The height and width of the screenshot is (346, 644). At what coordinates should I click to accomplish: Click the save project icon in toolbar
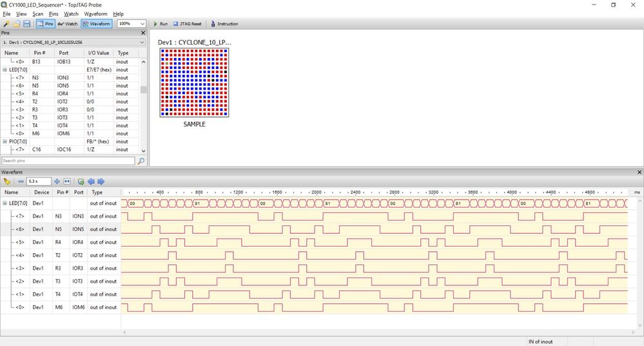point(26,24)
